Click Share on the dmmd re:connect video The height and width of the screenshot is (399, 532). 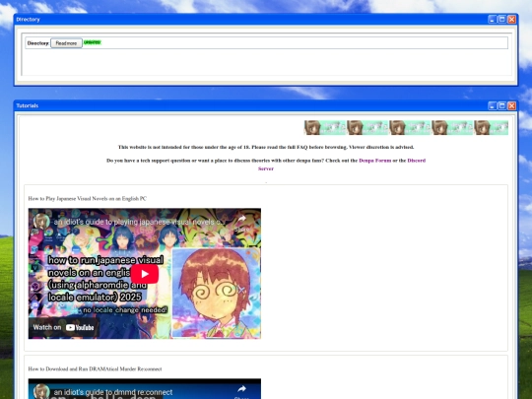point(241,391)
